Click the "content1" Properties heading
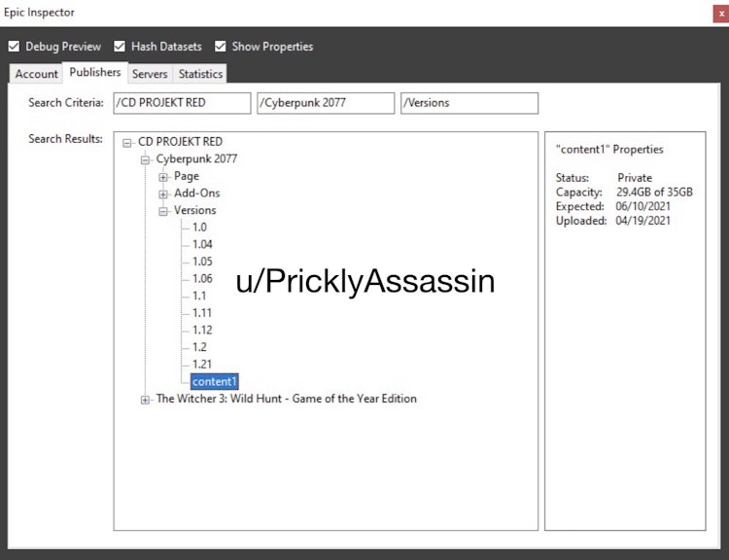This screenshot has height=560, width=729. click(x=609, y=150)
